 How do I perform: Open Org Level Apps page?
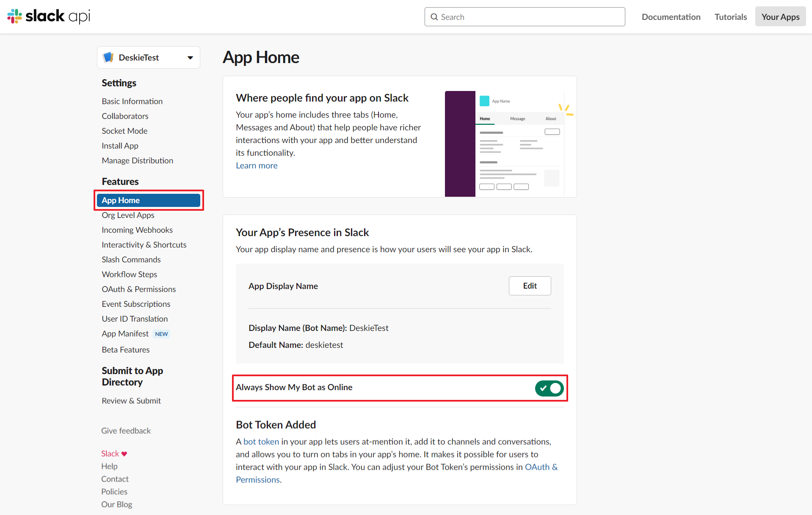128,215
